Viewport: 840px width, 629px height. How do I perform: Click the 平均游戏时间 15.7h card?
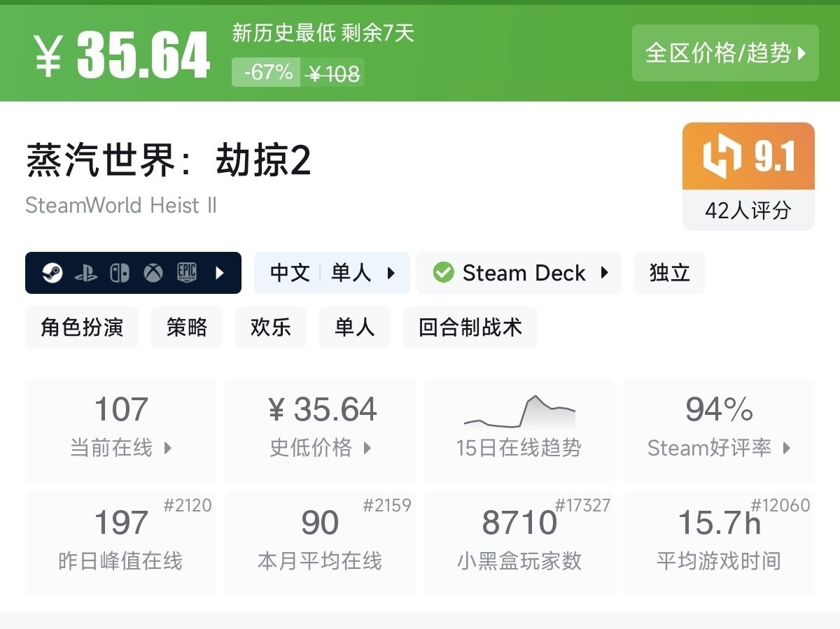[719, 543]
